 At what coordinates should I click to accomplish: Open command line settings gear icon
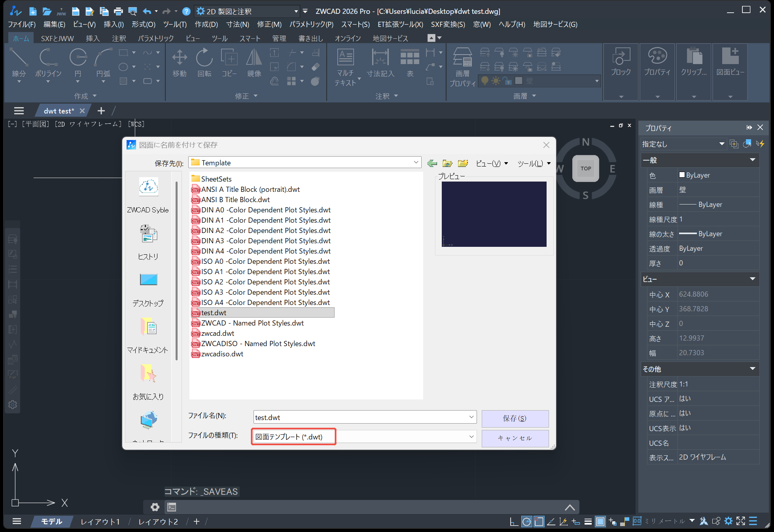(x=155, y=507)
